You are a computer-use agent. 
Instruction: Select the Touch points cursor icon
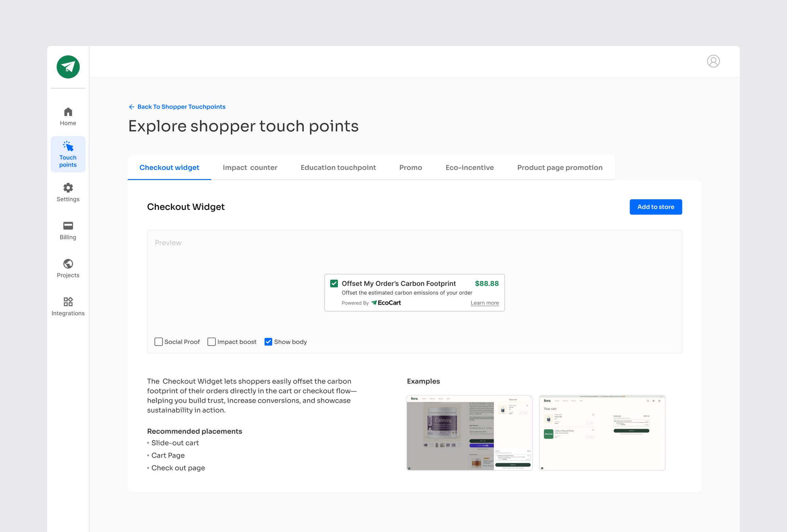[68, 146]
